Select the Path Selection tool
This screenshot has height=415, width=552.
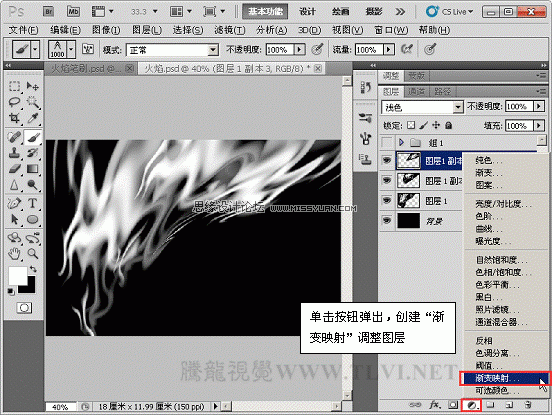[14, 219]
